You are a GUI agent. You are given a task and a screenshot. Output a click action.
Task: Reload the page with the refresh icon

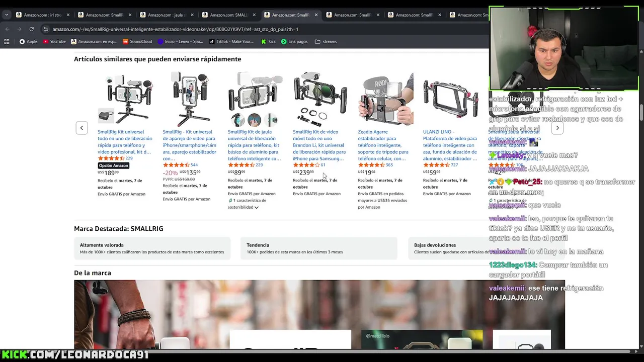click(x=31, y=29)
